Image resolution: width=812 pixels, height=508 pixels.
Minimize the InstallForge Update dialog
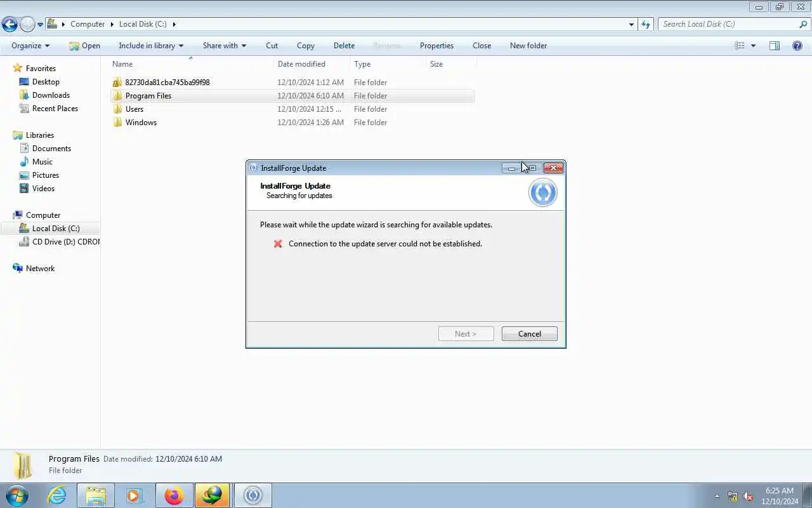[x=511, y=168]
